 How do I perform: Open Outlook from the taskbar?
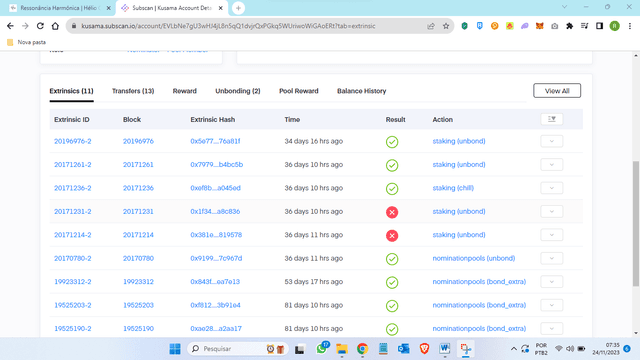[x=404, y=349]
